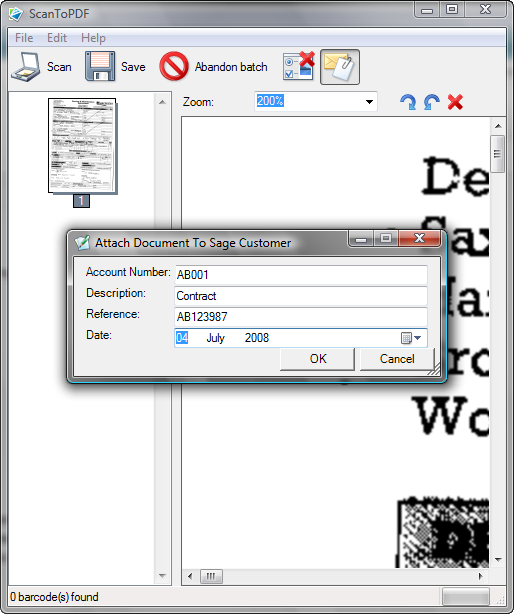This screenshot has width=514, height=614.
Task: Delete page using red X icon
Action: click(455, 102)
